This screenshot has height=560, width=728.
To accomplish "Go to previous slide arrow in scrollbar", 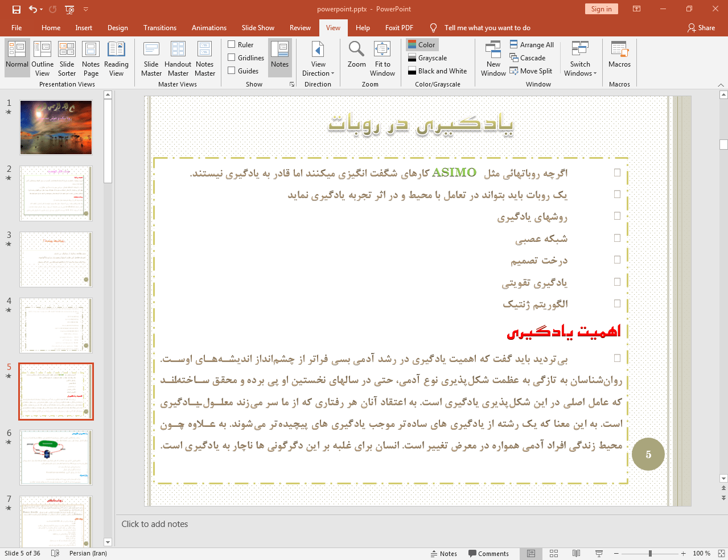I will coord(723,488).
